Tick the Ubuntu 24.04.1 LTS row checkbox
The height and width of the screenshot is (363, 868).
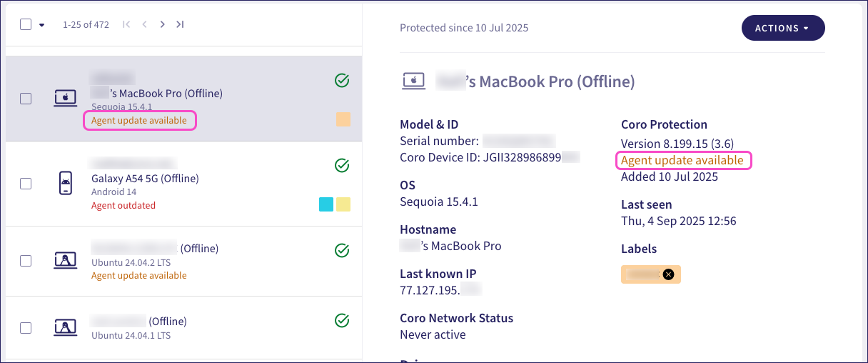[x=26, y=328]
